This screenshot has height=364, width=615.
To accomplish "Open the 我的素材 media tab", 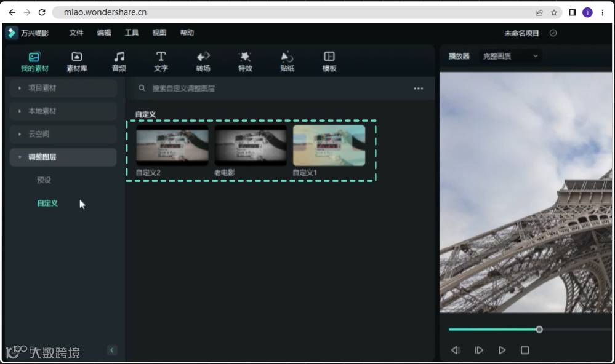I will coord(34,62).
